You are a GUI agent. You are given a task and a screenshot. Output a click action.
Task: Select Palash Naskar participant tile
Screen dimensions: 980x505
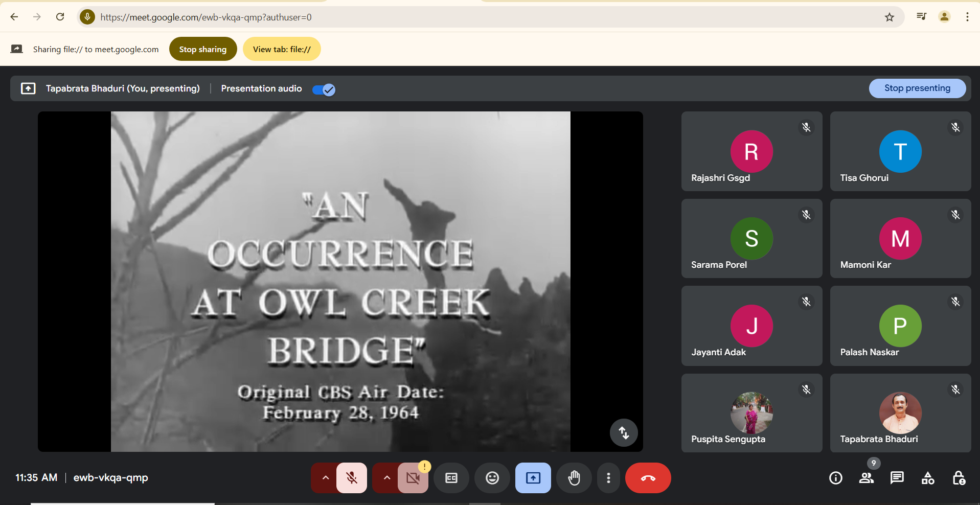[x=900, y=326]
